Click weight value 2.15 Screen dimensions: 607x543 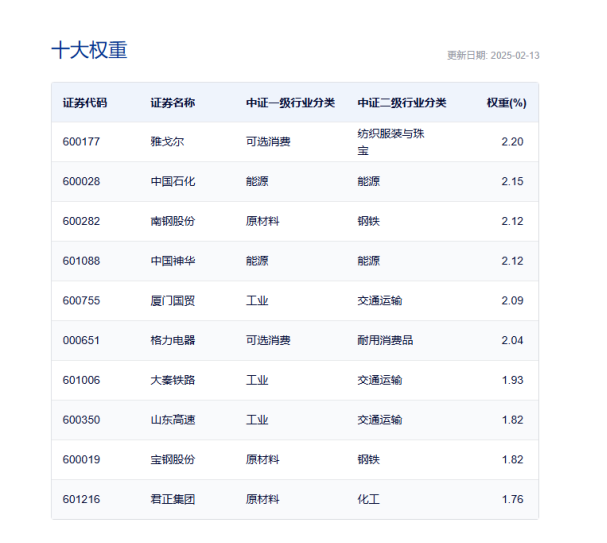(512, 181)
